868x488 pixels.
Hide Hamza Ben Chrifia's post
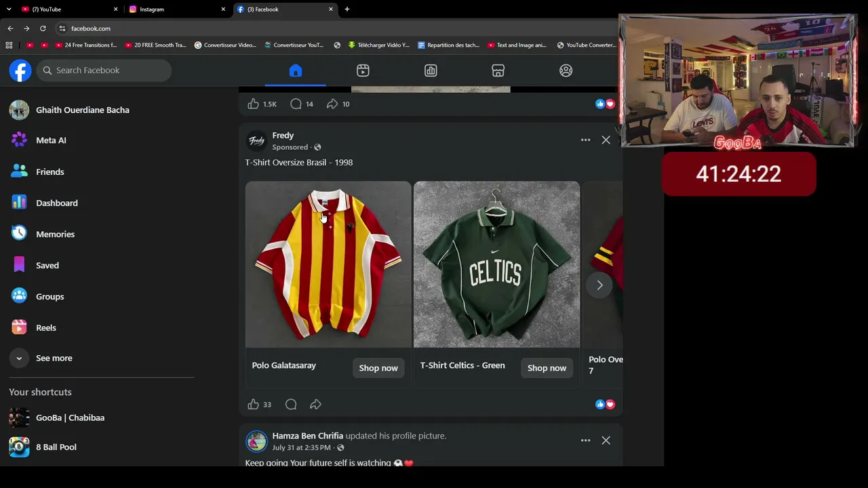pos(606,441)
